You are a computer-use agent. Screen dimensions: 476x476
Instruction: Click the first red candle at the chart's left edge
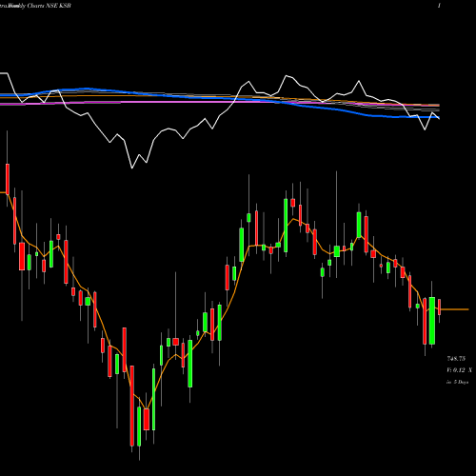coord(8,179)
